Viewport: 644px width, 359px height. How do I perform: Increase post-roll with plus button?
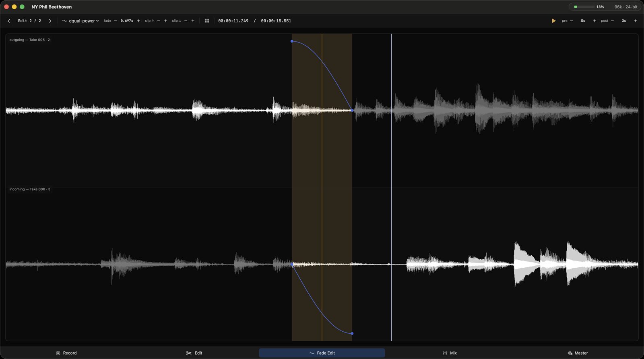click(x=636, y=21)
